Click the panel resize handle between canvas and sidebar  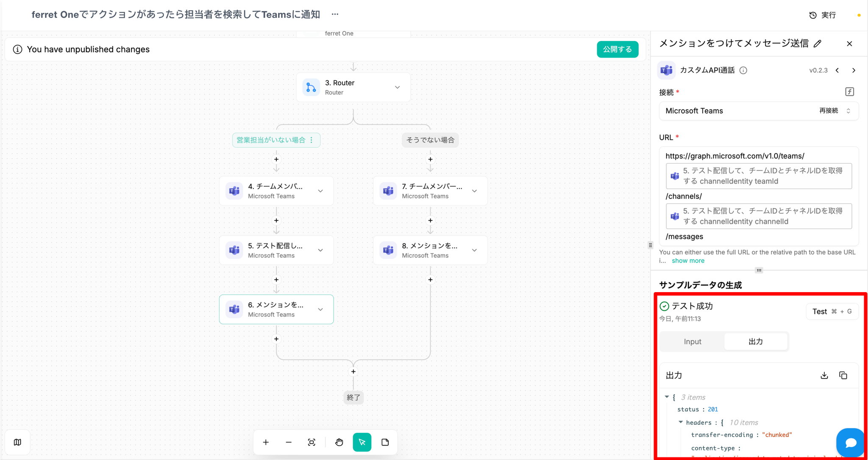(651, 245)
